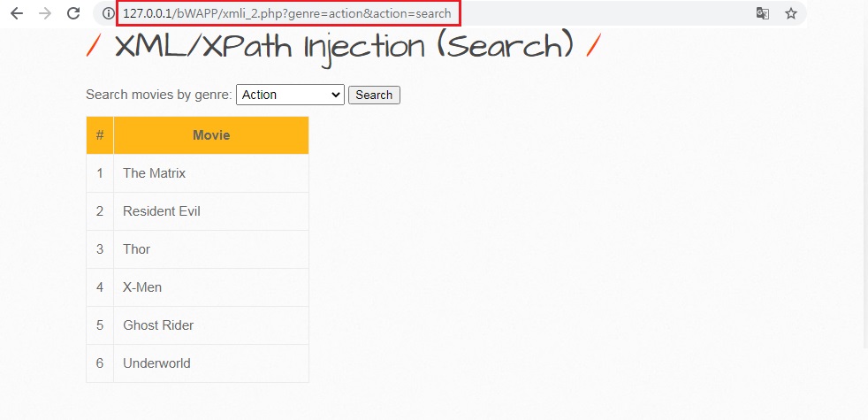Click the 'Search movies by genre:' label
Screen dimensions: 868x420
(x=159, y=95)
